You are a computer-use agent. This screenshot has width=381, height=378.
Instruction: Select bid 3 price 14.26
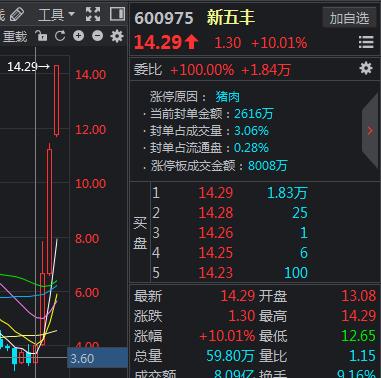pyautogui.click(x=215, y=233)
